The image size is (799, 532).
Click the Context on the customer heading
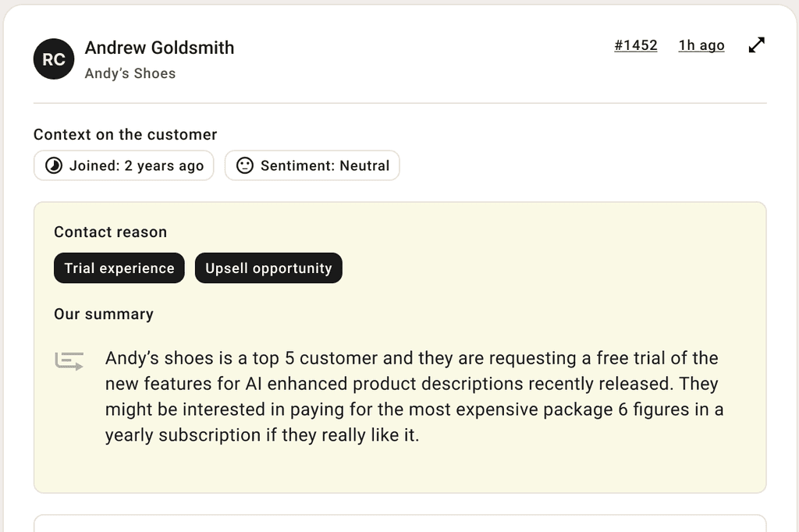126,134
